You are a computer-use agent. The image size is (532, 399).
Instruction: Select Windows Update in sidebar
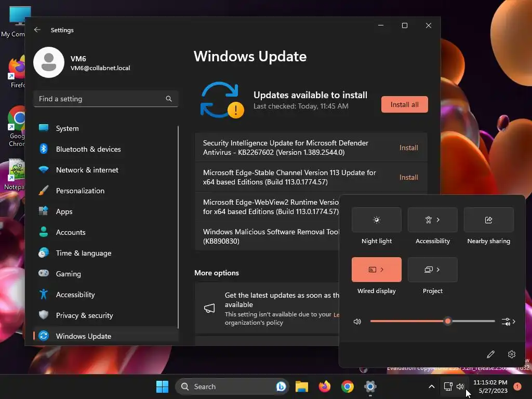105,336
